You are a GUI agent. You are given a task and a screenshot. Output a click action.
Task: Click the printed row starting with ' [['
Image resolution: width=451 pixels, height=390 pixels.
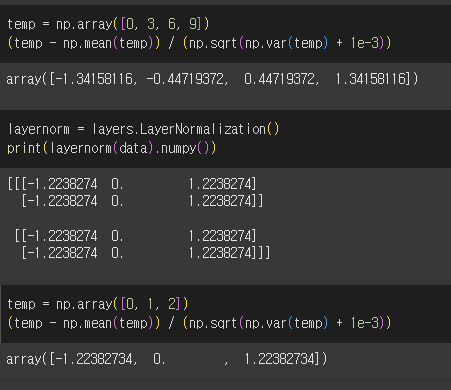click(135, 236)
